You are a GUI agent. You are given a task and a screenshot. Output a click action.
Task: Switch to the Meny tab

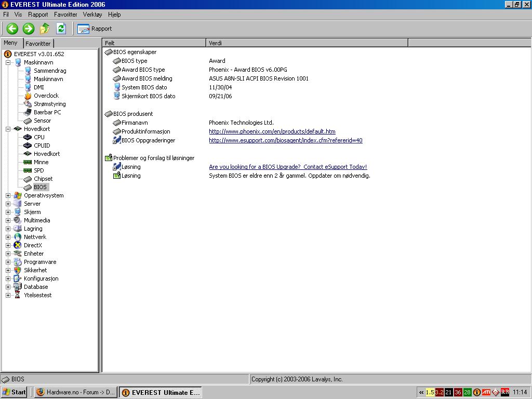pos(10,43)
